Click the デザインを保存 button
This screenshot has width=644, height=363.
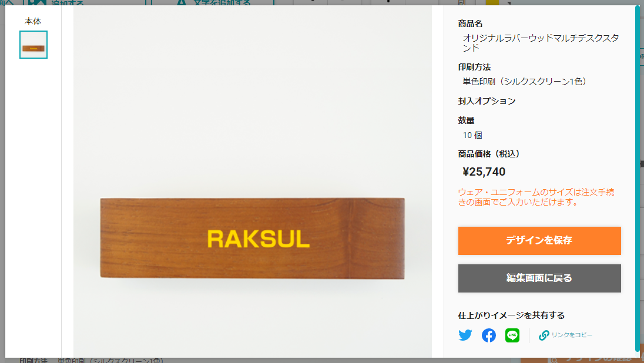539,241
